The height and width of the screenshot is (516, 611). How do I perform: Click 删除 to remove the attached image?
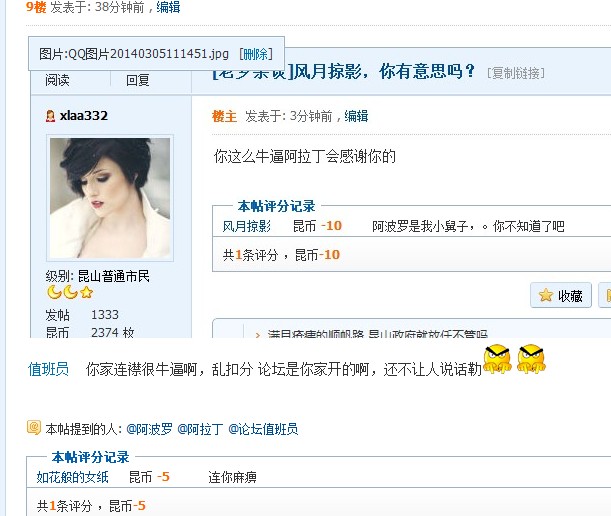[256, 54]
